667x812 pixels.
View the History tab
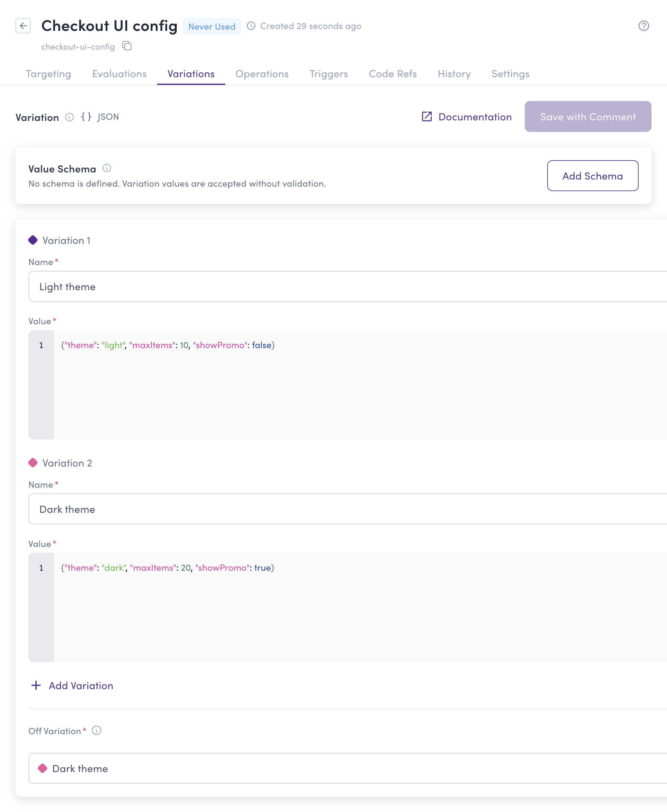[x=454, y=74]
